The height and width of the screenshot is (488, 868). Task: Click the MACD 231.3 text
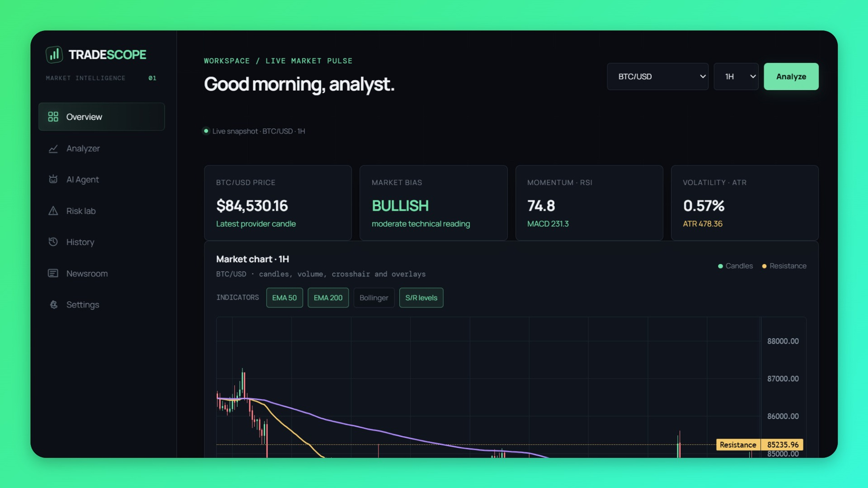[x=548, y=224]
